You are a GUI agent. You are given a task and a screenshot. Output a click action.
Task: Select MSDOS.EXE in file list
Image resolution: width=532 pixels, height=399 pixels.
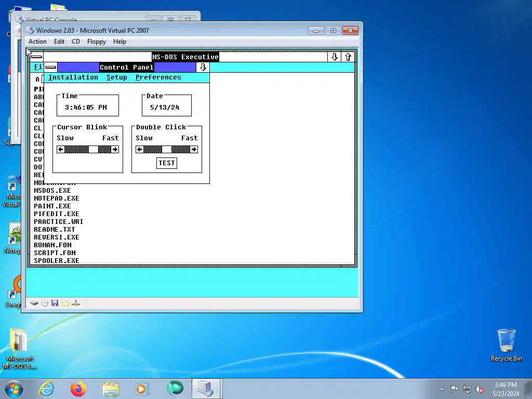[52, 191]
